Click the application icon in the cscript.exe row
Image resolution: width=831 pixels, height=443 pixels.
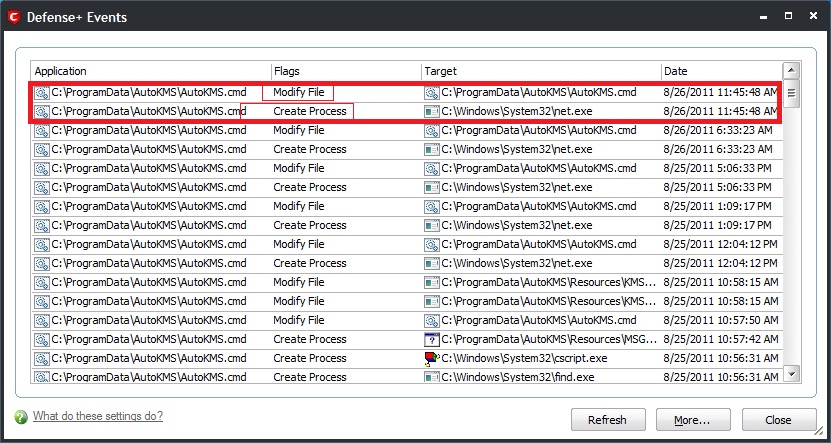point(42,359)
